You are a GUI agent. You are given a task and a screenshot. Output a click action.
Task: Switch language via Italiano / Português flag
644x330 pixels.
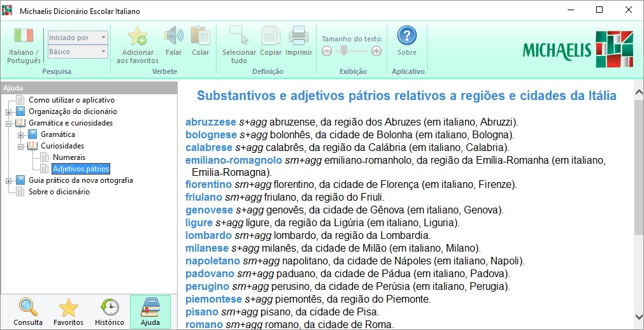(24, 36)
